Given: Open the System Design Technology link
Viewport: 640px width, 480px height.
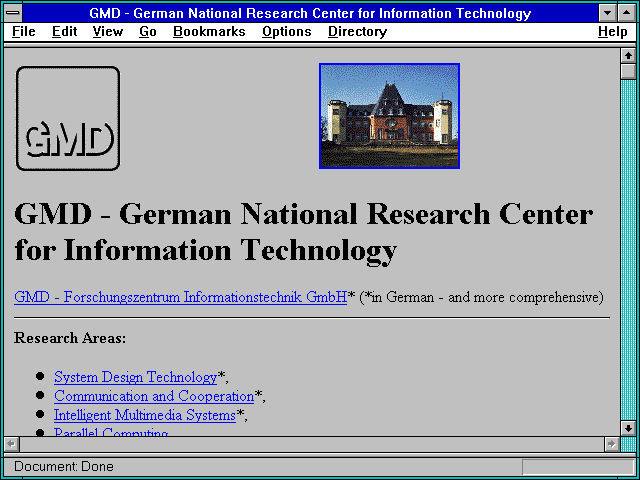Looking at the screenshot, I should coord(135,377).
